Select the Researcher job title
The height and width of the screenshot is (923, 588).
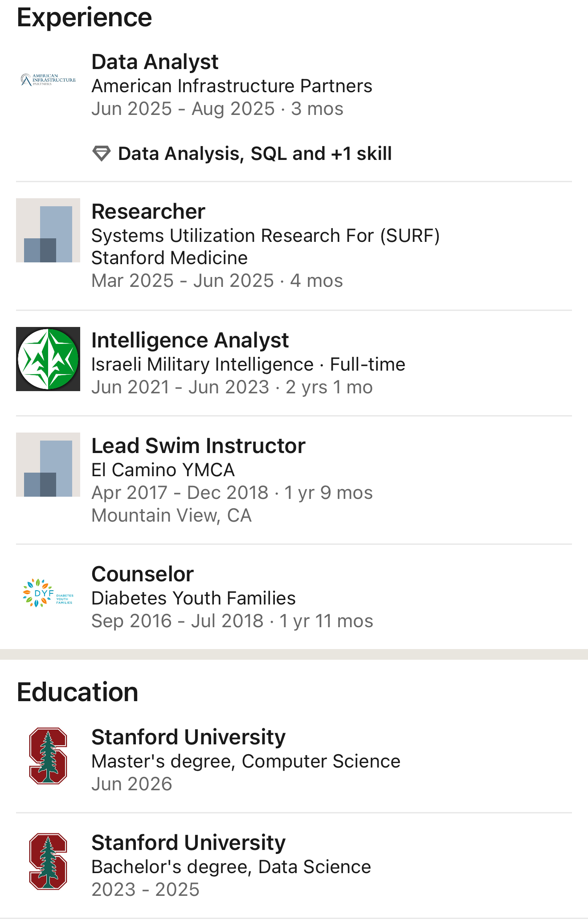point(148,212)
